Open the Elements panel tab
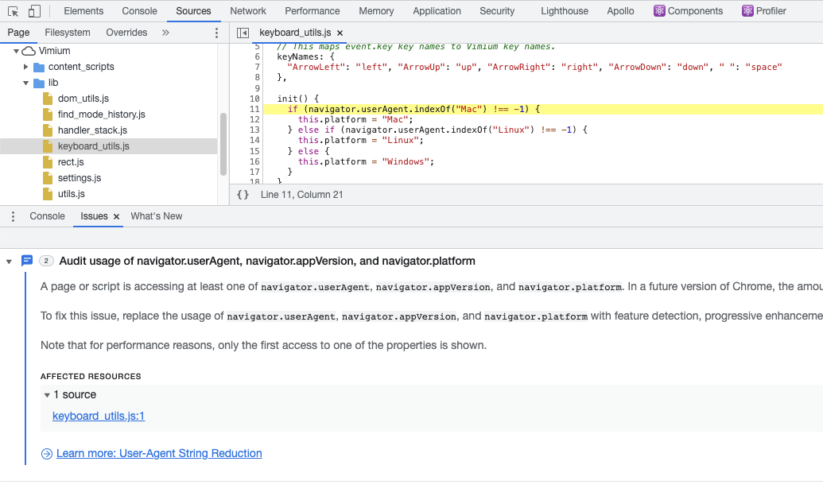The width and height of the screenshot is (823, 504). (83, 11)
